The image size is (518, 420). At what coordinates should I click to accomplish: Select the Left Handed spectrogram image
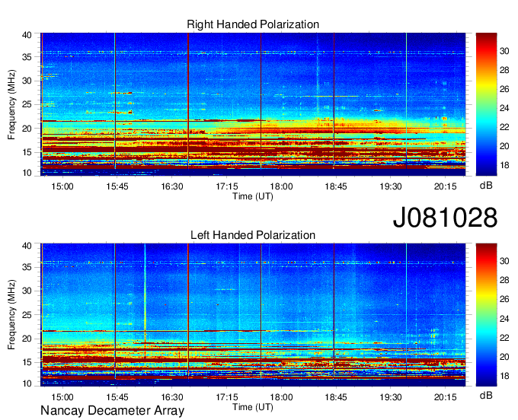253,315
